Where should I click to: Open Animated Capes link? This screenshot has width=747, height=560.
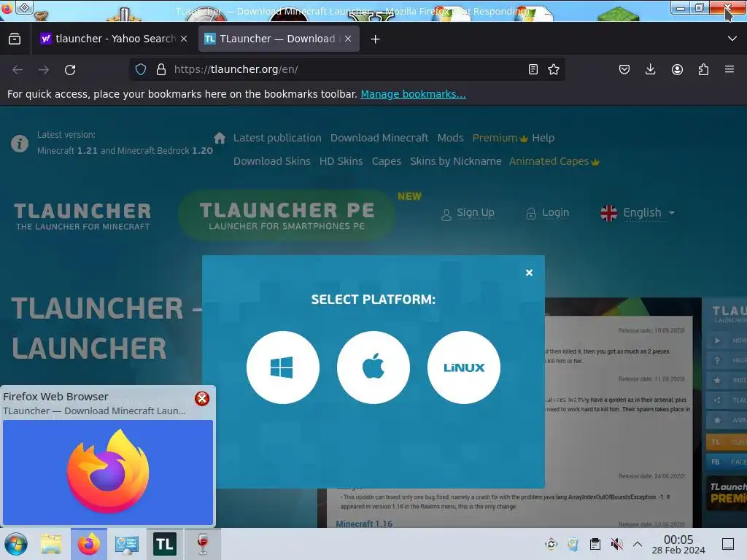[x=554, y=161]
